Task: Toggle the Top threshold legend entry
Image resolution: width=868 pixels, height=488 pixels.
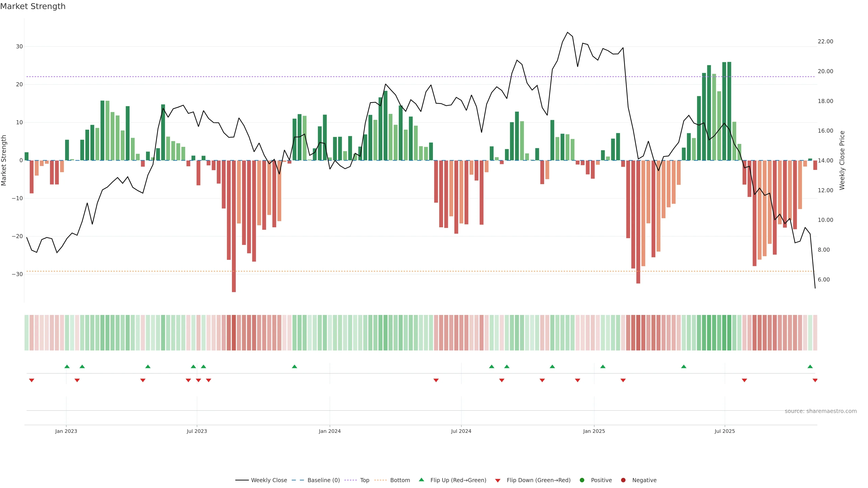Action: click(365, 480)
